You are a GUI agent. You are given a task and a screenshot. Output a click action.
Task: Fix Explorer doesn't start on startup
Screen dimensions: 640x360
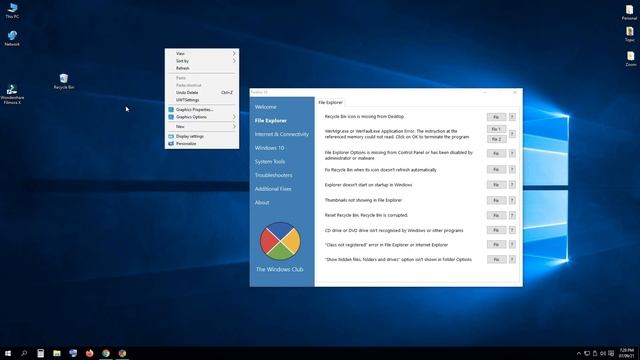[496, 185]
